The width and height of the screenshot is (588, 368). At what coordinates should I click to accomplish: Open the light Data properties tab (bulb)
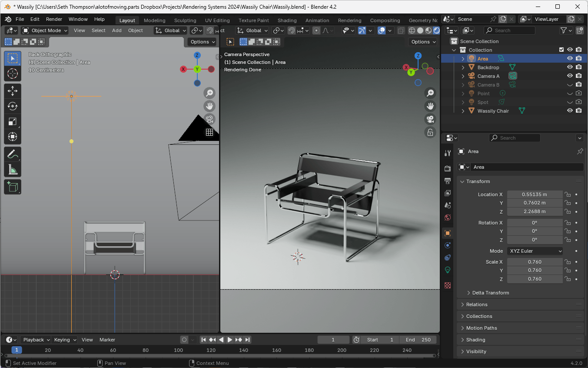pos(448,270)
